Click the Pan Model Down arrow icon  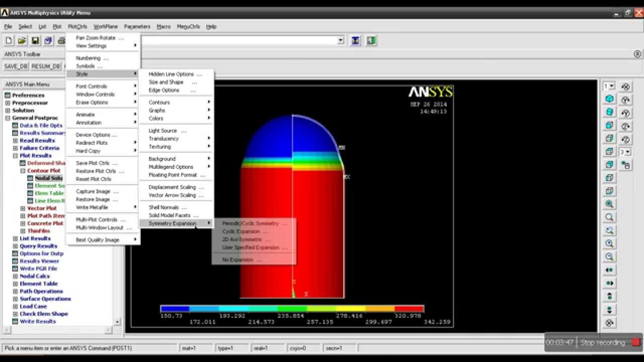(610, 310)
